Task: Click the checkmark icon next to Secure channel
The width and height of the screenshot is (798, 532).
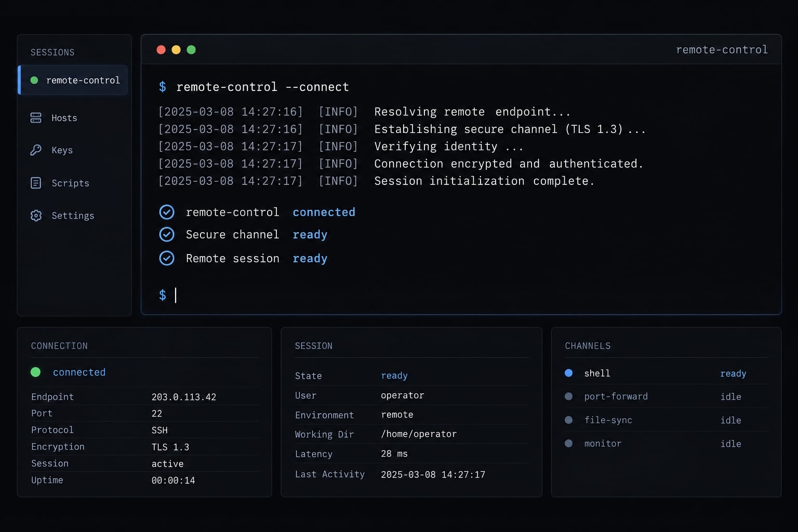Action: (167, 234)
